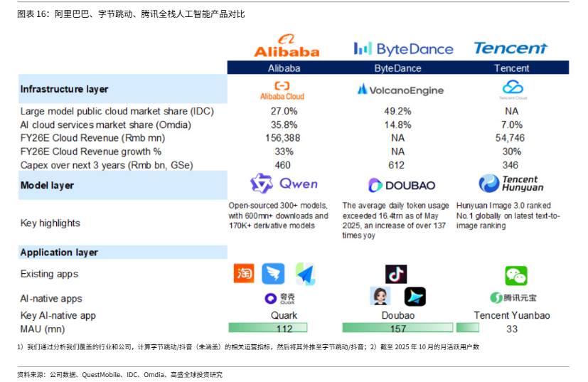Click the Amap paper plane icon
This screenshot has width=588, height=382.
[x=305, y=274]
